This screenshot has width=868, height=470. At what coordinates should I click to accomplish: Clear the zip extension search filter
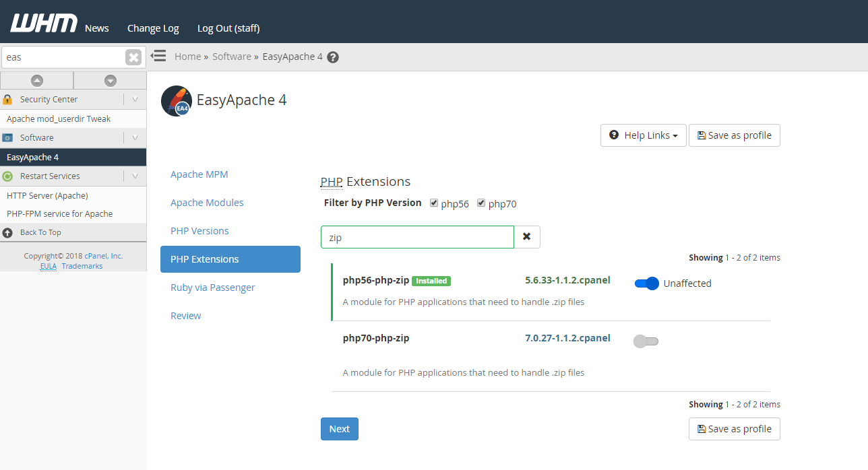tap(527, 237)
